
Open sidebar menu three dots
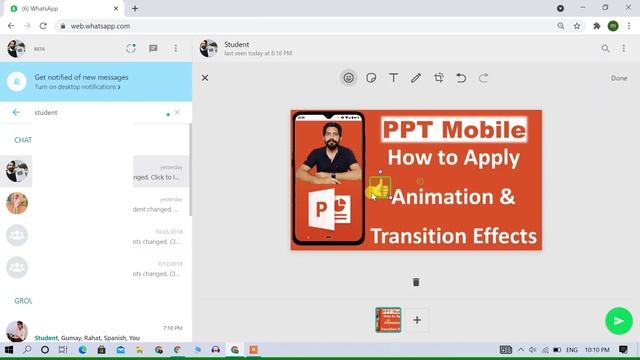point(176,49)
